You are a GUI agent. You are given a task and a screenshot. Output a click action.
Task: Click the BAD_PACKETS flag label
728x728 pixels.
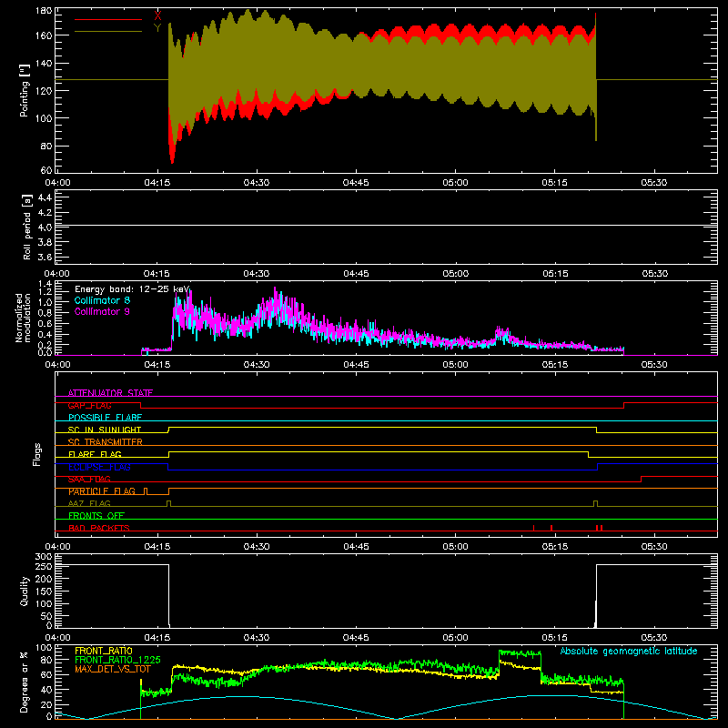[99, 528]
